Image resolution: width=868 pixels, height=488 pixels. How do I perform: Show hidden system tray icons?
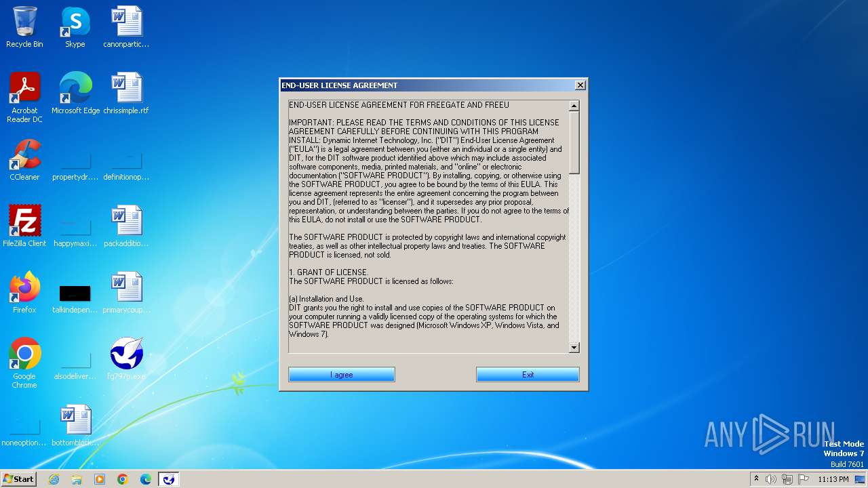click(x=756, y=479)
